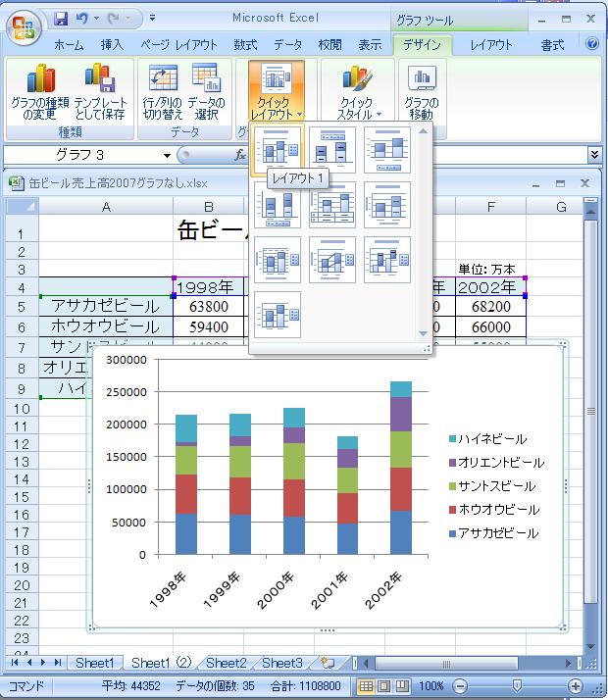Click the insert new worksheet icon
This screenshot has height=700, width=608.
click(x=329, y=663)
